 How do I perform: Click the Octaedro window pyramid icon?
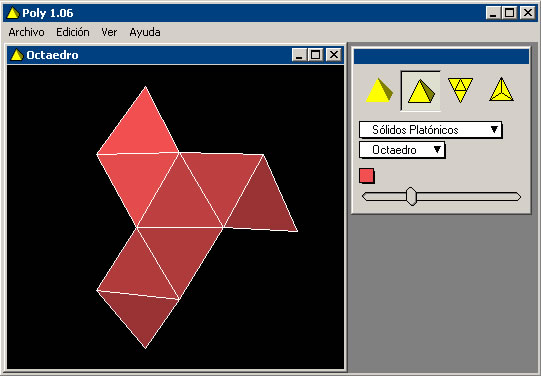pyautogui.click(x=17, y=55)
